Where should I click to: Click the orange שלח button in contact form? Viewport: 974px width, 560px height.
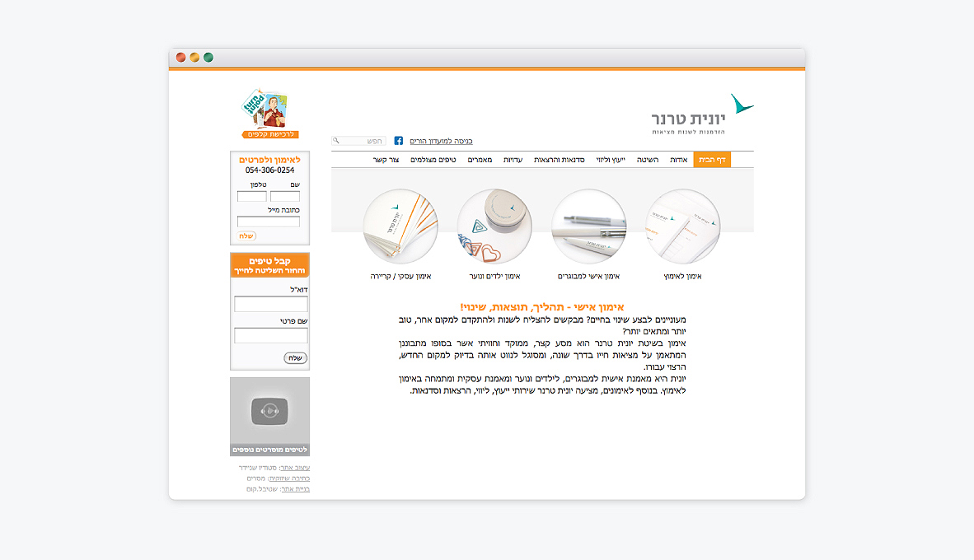click(246, 236)
